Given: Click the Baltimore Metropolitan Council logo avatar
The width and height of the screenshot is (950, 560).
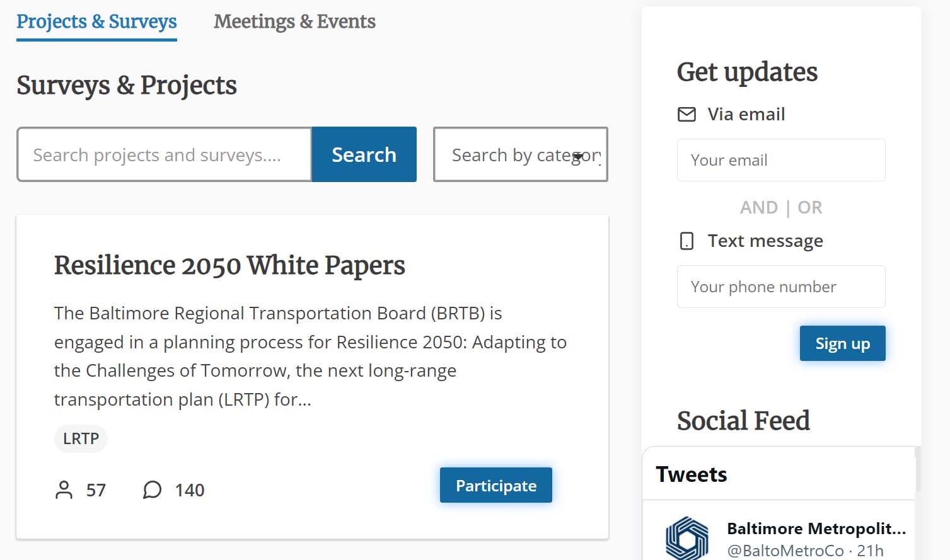Looking at the screenshot, I should click(x=687, y=539).
